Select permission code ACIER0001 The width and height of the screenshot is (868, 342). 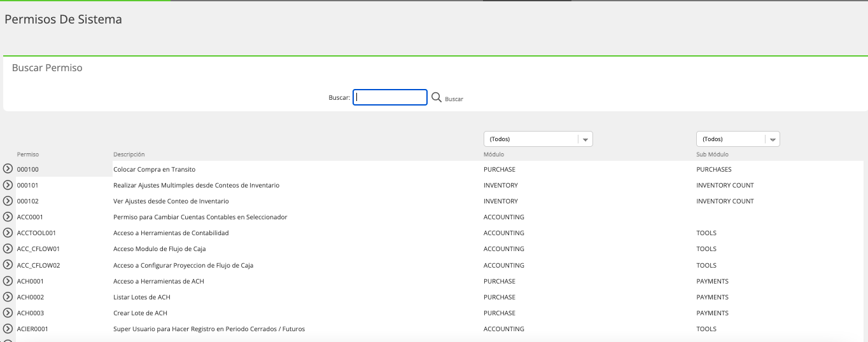(x=32, y=329)
